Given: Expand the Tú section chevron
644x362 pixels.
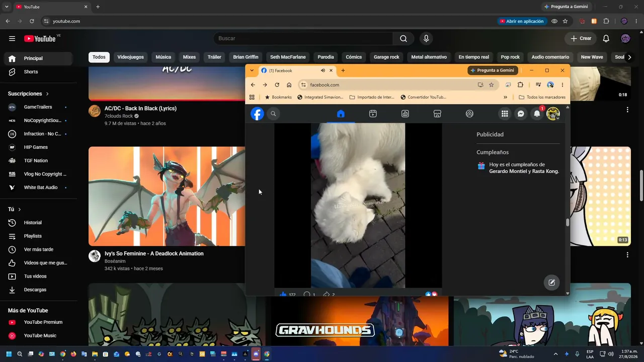Looking at the screenshot, I should [x=20, y=209].
